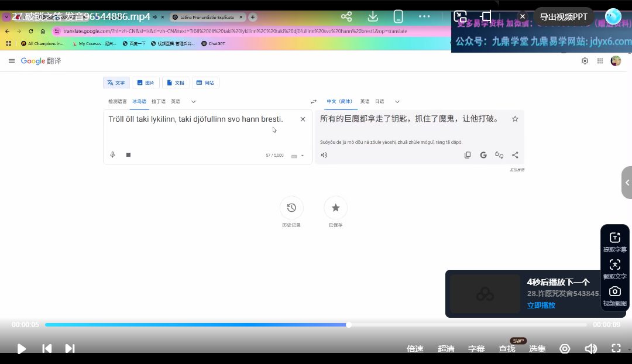The width and height of the screenshot is (632, 364).
Task: Expand the source language list chevron
Action: [x=194, y=102]
